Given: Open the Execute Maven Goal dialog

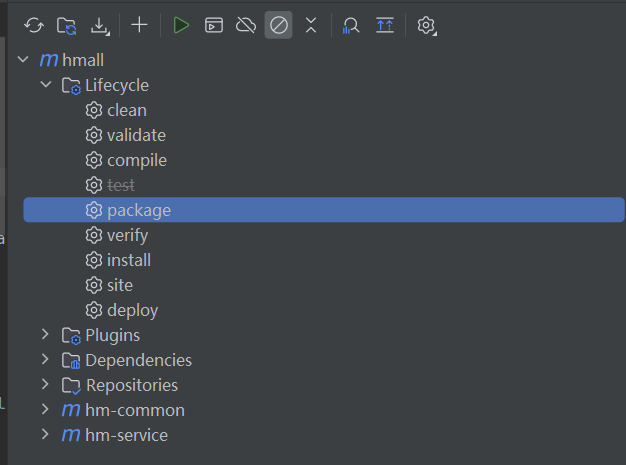Looking at the screenshot, I should point(214,26).
